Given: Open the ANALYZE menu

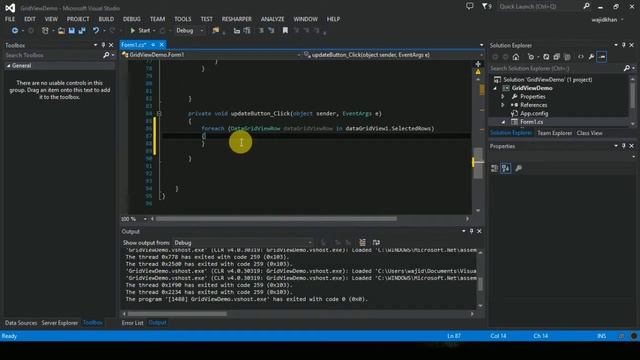Looking at the screenshot, I should [272, 19].
